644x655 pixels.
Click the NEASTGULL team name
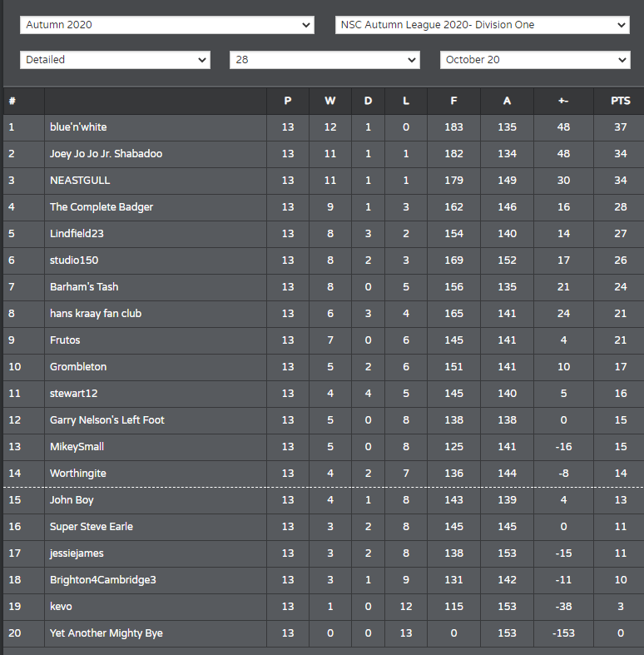[x=80, y=181]
